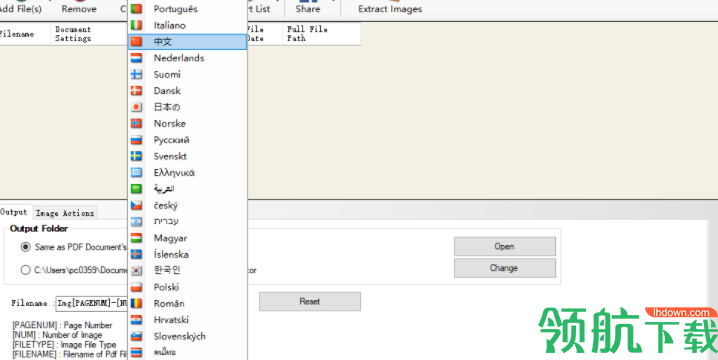
Task: Switch to the Image Actions tab
Action: (x=65, y=213)
